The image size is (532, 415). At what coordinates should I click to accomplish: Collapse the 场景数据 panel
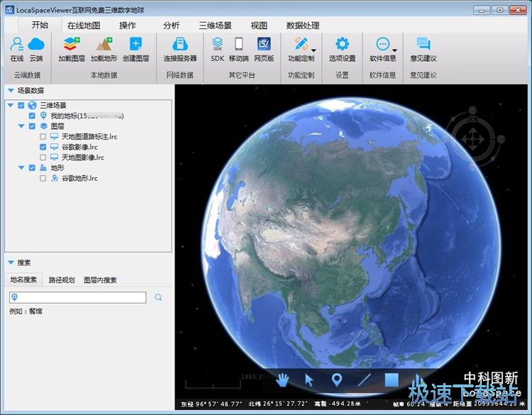(x=11, y=91)
